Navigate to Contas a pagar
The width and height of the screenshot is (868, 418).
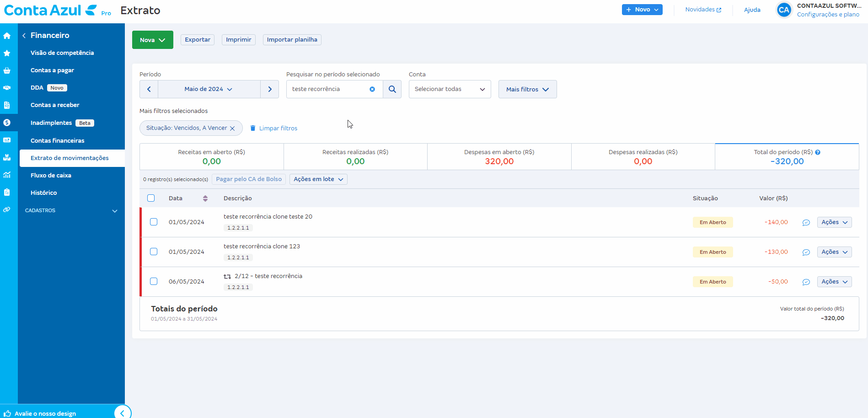point(52,70)
